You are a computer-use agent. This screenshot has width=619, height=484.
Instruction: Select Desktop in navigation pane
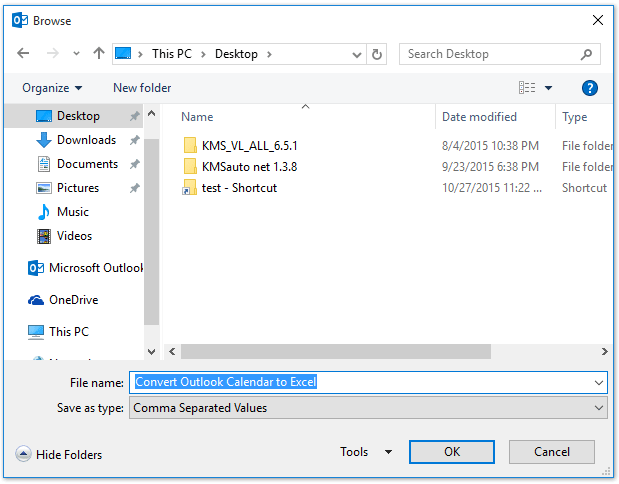coord(74,116)
